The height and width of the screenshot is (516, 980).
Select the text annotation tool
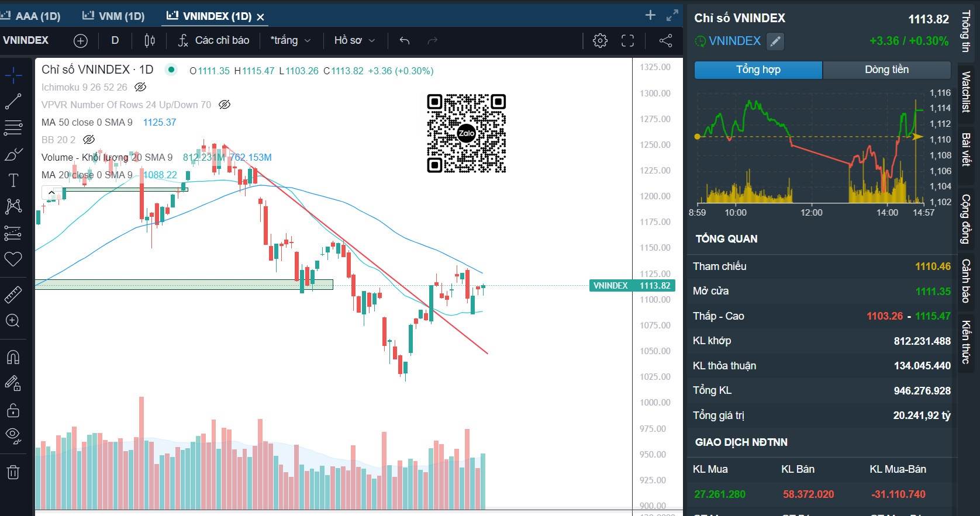click(13, 181)
